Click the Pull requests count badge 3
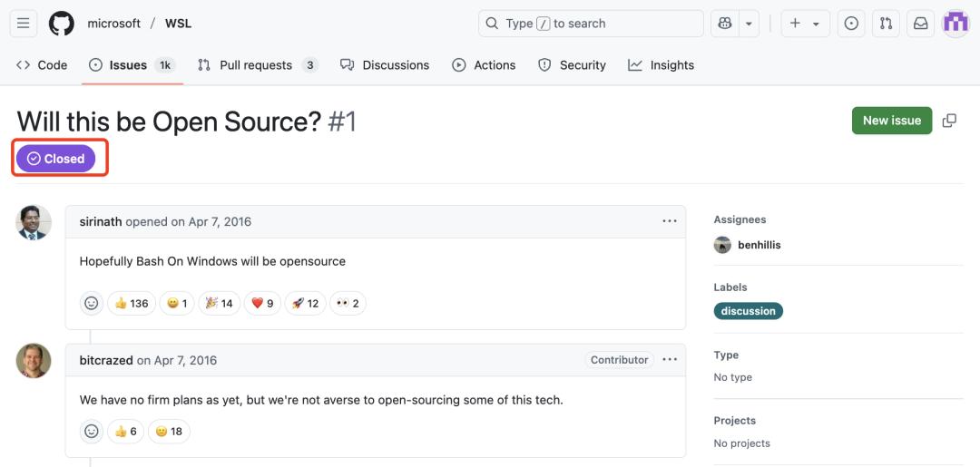Screen dimensions: 980x467 [310, 65]
